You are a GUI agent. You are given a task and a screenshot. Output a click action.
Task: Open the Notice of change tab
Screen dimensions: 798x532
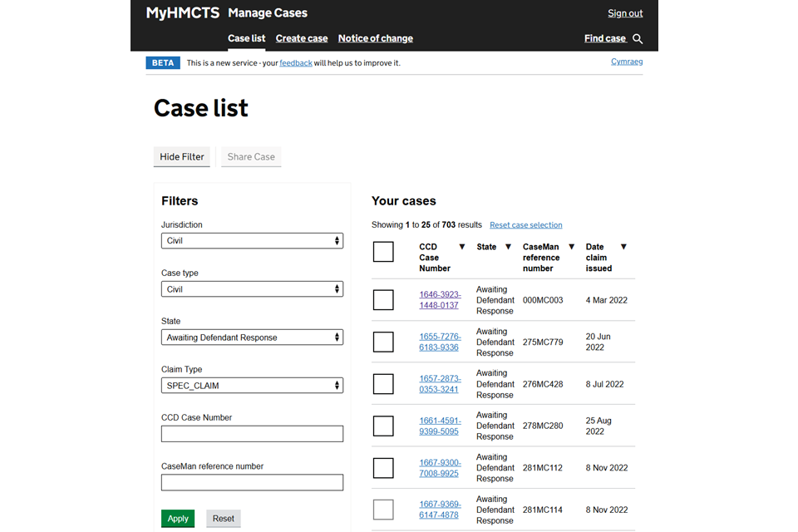coord(375,38)
